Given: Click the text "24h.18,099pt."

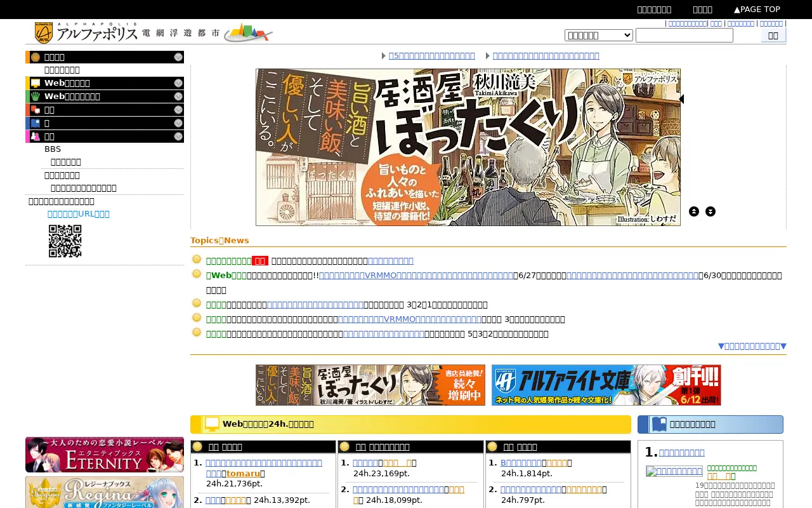Looking at the screenshot, I should click(x=394, y=500).
